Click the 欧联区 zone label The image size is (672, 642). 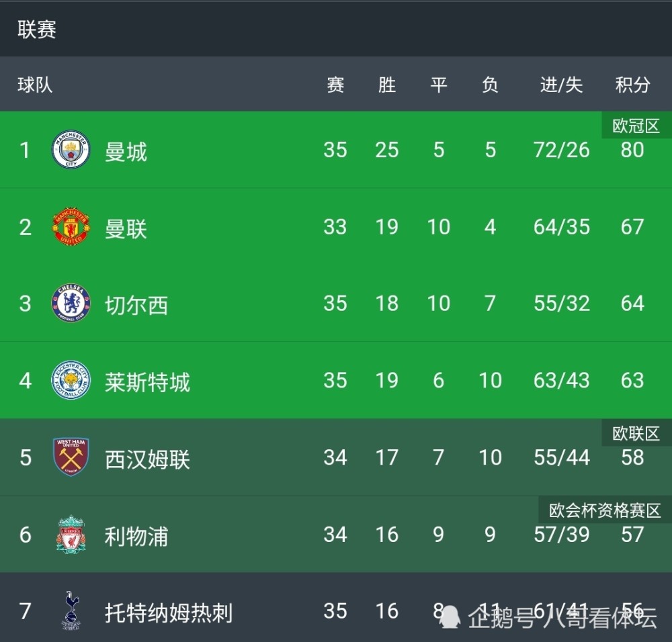click(636, 433)
